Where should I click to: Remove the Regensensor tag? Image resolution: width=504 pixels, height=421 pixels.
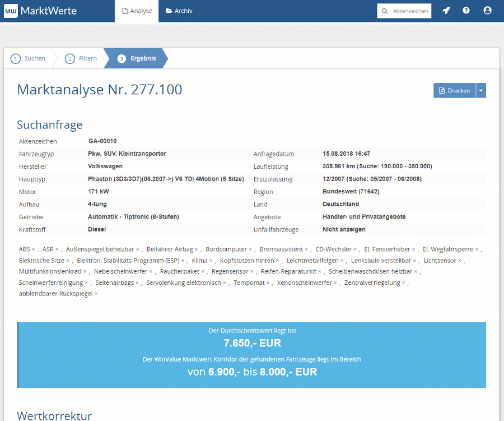pyautogui.click(x=252, y=272)
